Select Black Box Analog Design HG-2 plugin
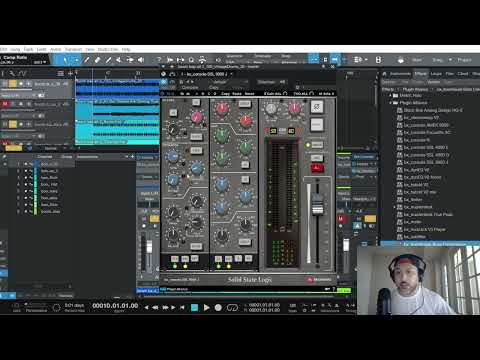The height and width of the screenshot is (360, 480). click(x=433, y=110)
